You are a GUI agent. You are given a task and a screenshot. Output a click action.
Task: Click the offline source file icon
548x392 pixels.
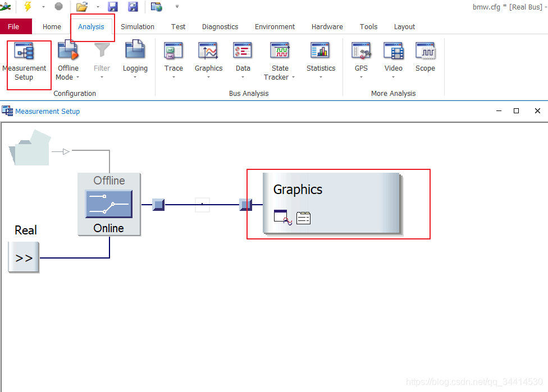point(30,147)
